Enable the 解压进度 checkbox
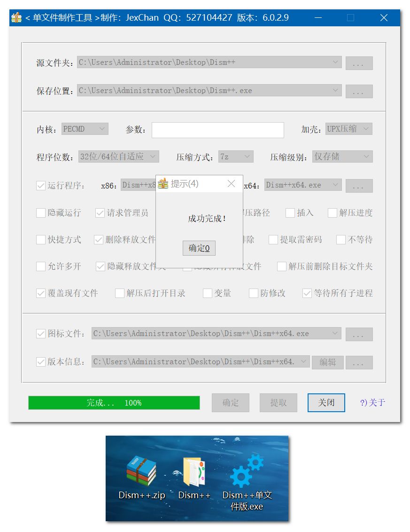 [x=333, y=213]
